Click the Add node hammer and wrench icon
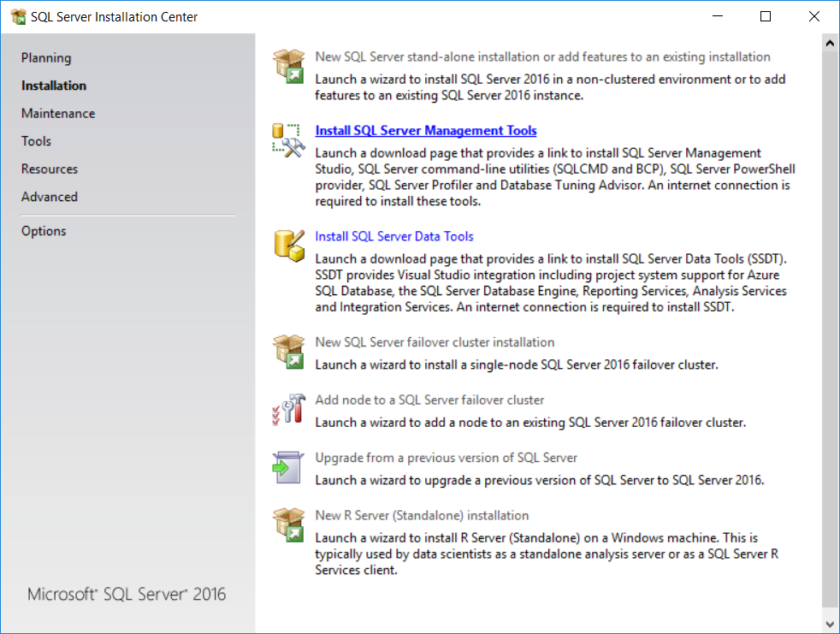The width and height of the screenshot is (840, 634). point(288,410)
